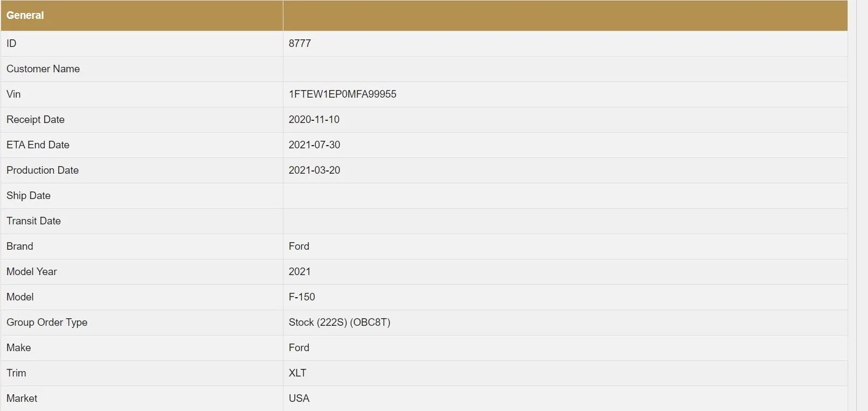Image resolution: width=868 pixels, height=411 pixels.
Task: Click the Vin label cell
Action: [x=142, y=94]
